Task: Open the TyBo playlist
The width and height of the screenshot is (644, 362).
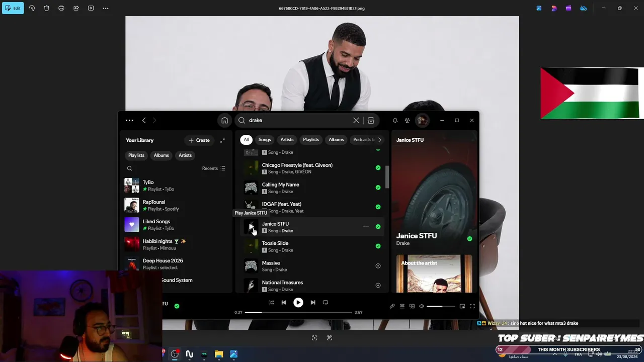Action: (x=176, y=186)
